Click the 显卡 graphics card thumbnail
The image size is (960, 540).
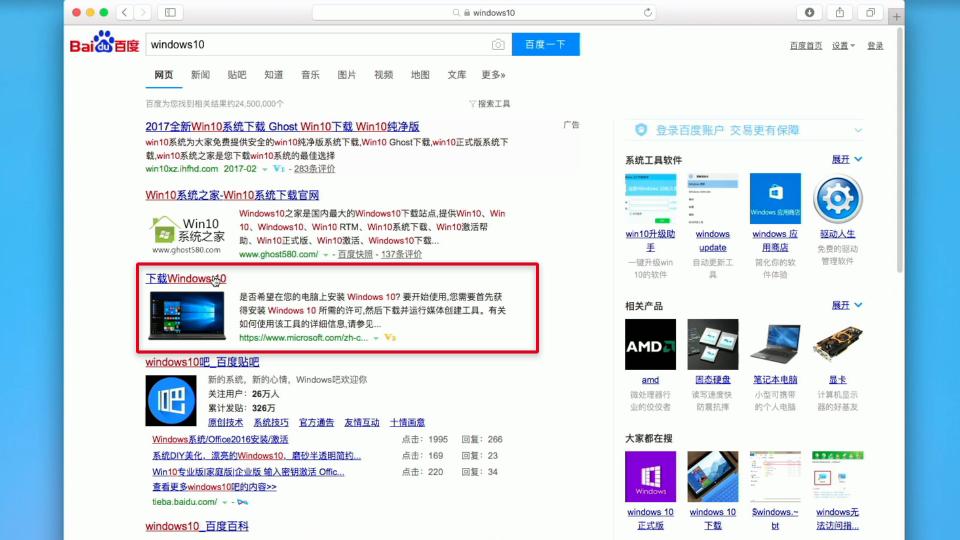[x=838, y=344]
